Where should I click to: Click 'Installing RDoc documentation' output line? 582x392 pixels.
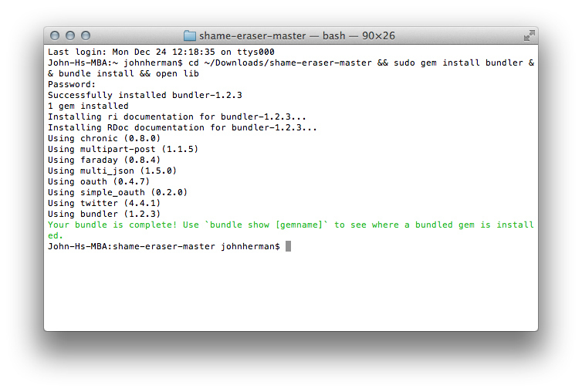[182, 127]
